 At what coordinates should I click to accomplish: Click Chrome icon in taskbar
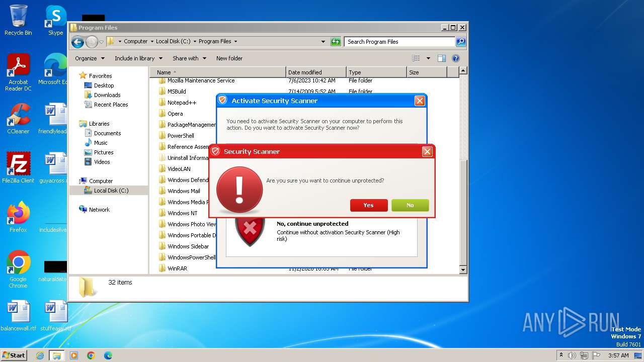coord(91,355)
